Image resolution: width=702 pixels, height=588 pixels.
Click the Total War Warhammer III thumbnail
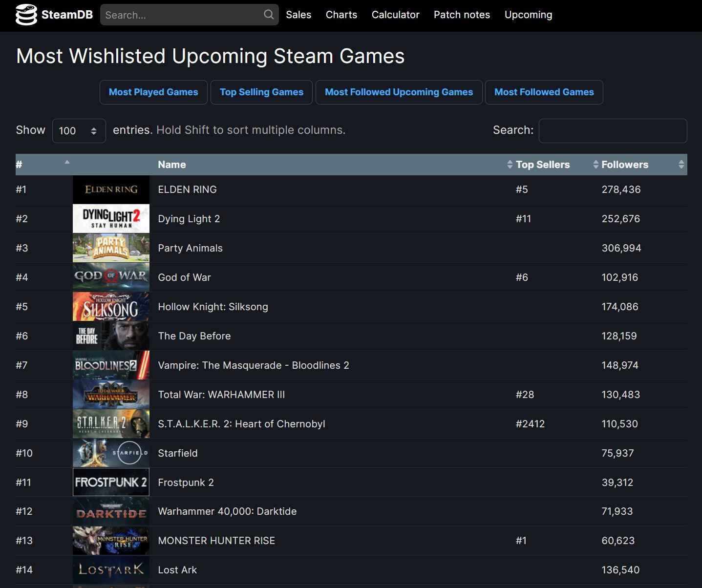pos(111,395)
